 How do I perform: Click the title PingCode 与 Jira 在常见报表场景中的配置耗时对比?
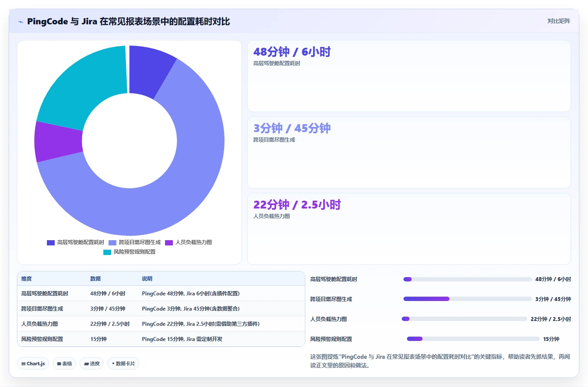coord(128,21)
